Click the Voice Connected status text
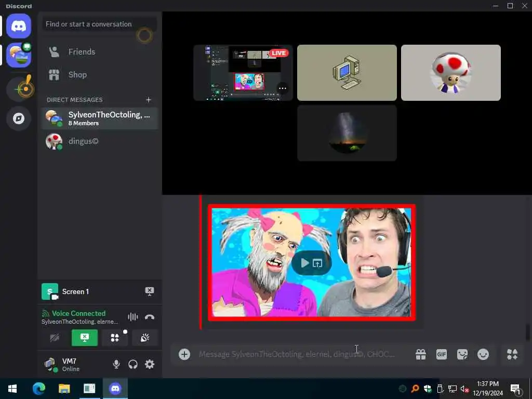This screenshot has width=532, height=399. [x=79, y=313]
